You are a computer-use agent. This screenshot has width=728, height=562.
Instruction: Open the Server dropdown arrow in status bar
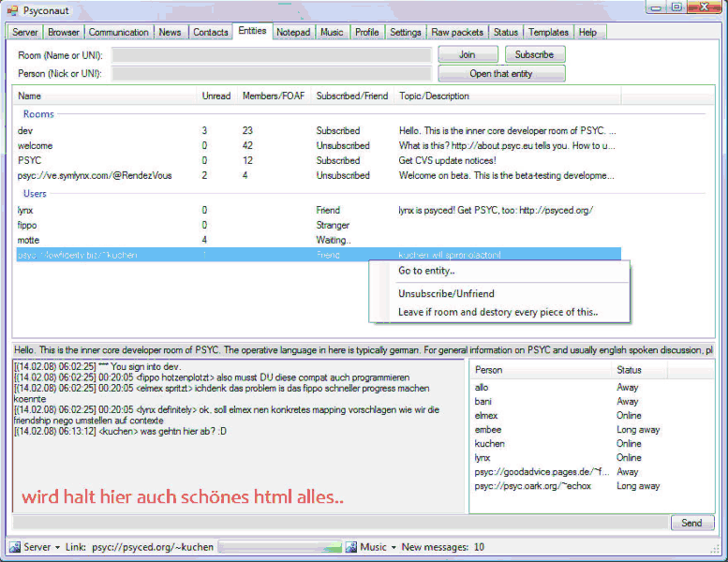(57, 548)
